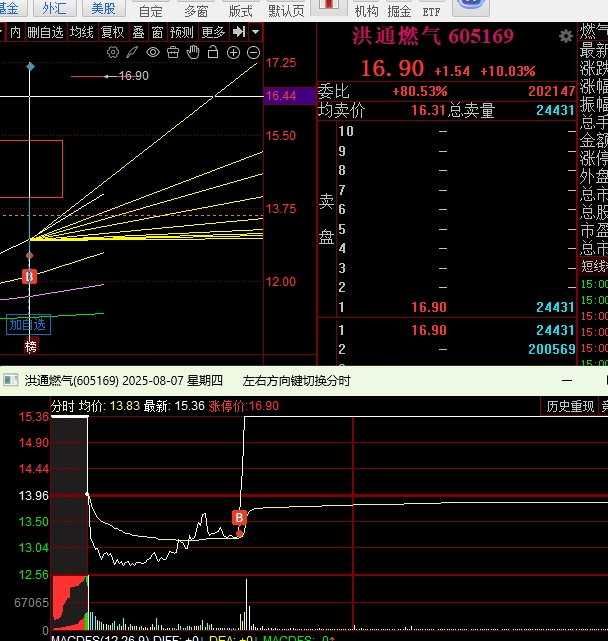The image size is (608, 641).
Task: Click the 67065 volume axis label
Action: coord(31,603)
